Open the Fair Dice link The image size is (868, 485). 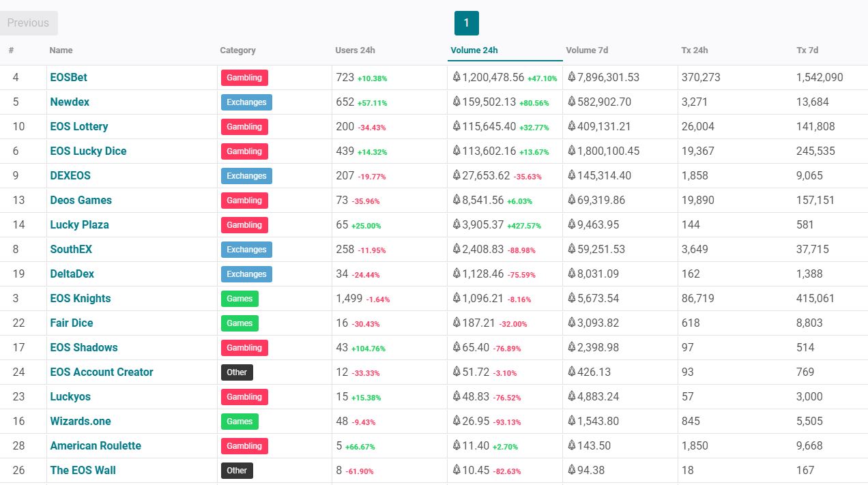pos(72,323)
